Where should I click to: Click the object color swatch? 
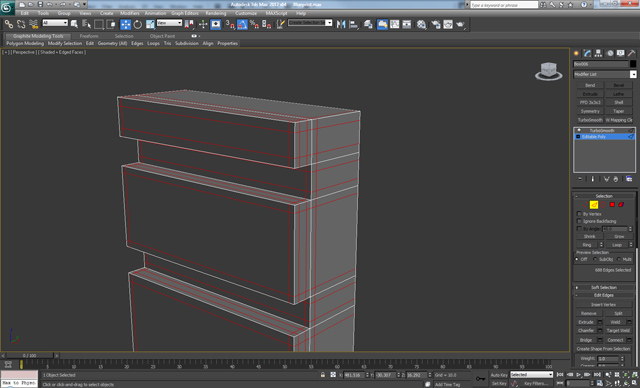coord(633,64)
